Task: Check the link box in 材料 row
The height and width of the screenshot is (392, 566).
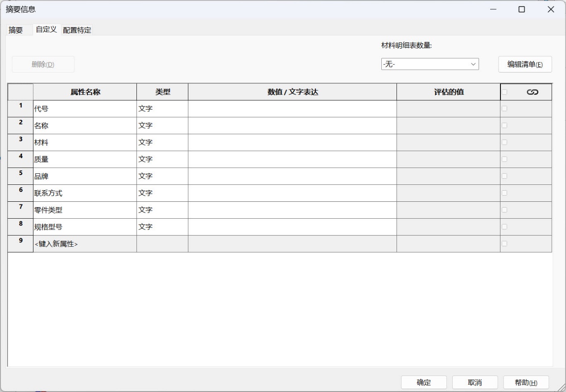Action: 504,143
